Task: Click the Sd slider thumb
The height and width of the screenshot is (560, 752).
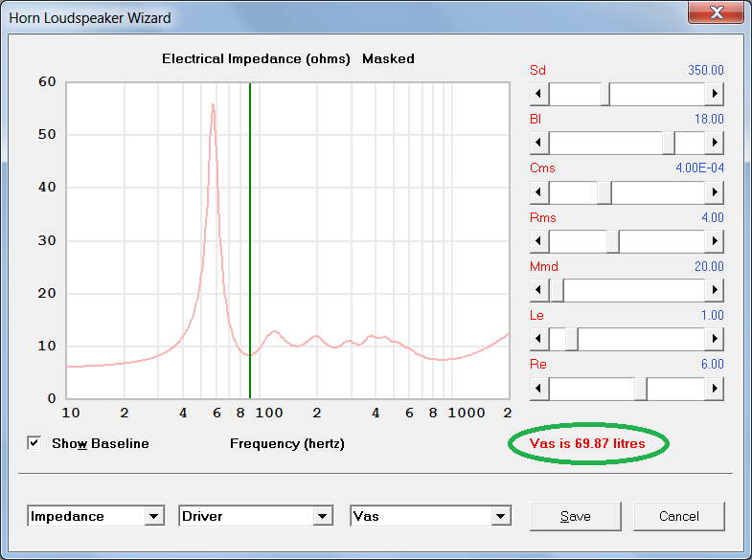Action: coord(605,94)
